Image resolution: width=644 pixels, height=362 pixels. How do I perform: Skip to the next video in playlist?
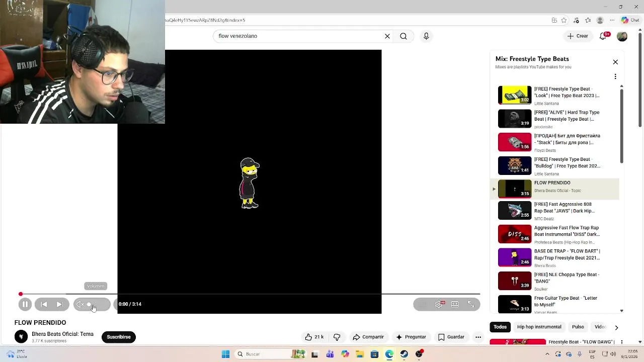[x=59, y=304]
